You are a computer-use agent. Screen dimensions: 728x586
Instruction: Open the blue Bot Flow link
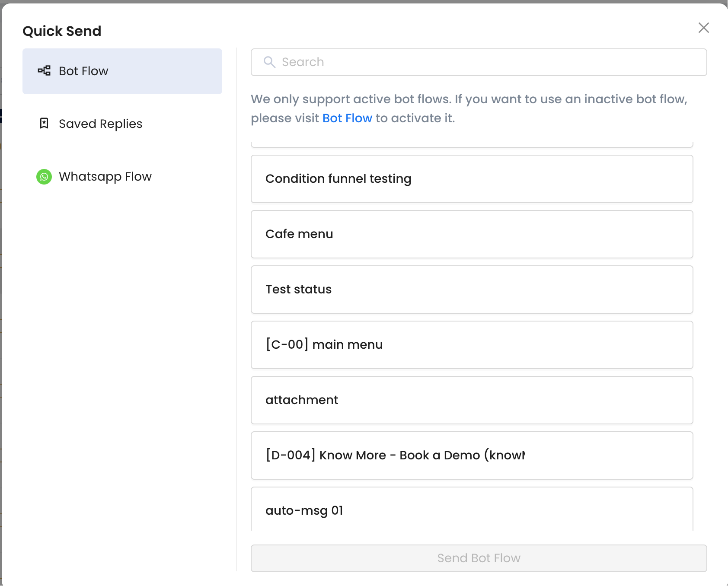(x=347, y=118)
